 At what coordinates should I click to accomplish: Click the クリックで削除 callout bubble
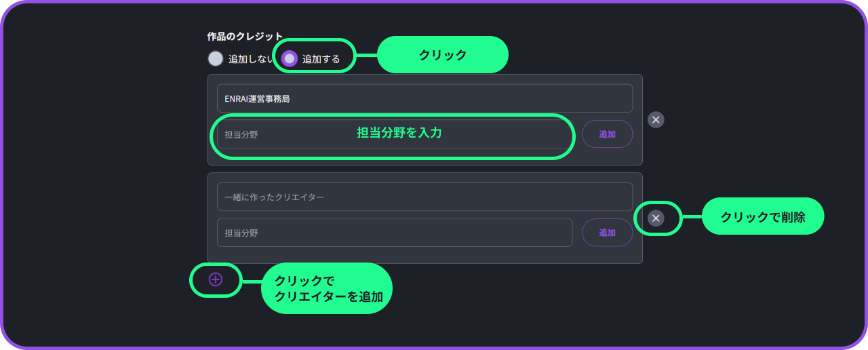(x=762, y=217)
